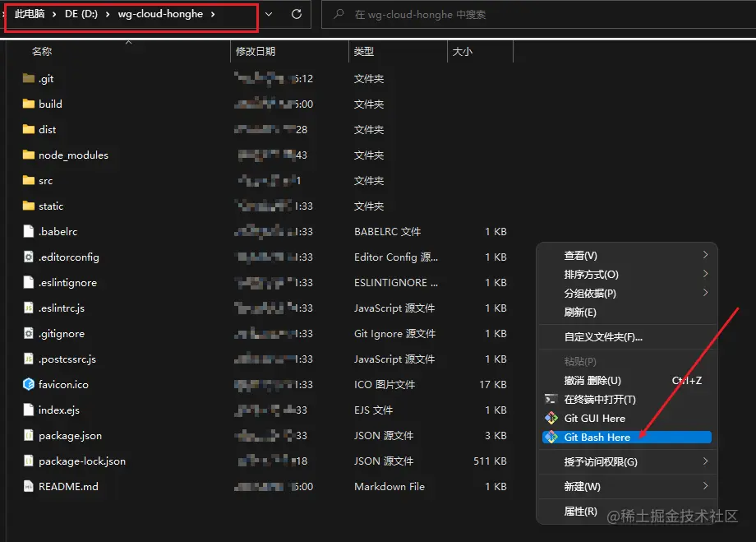Select 属性(R) in the context menu

point(627,511)
